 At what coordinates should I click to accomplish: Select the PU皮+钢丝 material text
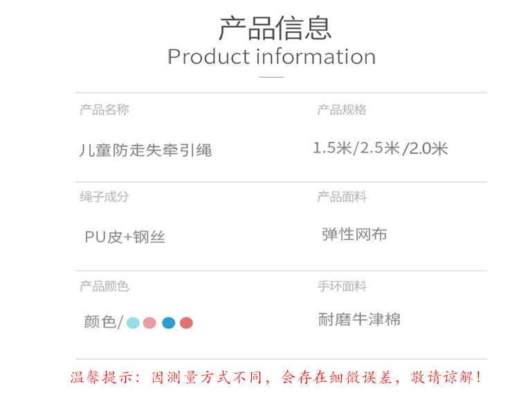tap(125, 237)
